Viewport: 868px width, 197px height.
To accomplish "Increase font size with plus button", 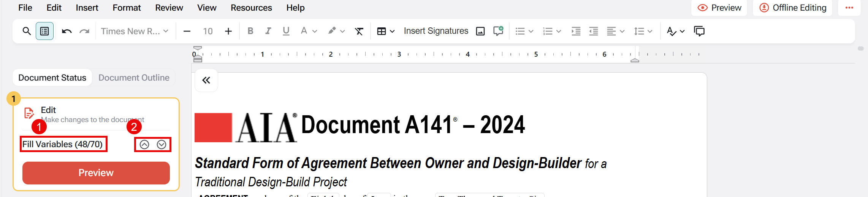I will (228, 31).
